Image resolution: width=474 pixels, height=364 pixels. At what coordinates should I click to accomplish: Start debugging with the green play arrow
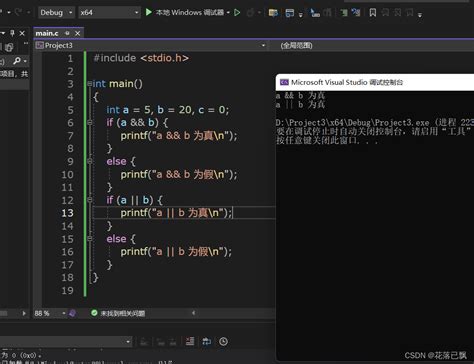pos(149,13)
